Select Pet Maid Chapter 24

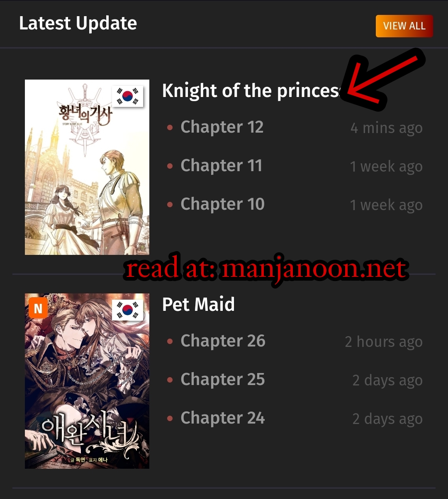point(223,418)
